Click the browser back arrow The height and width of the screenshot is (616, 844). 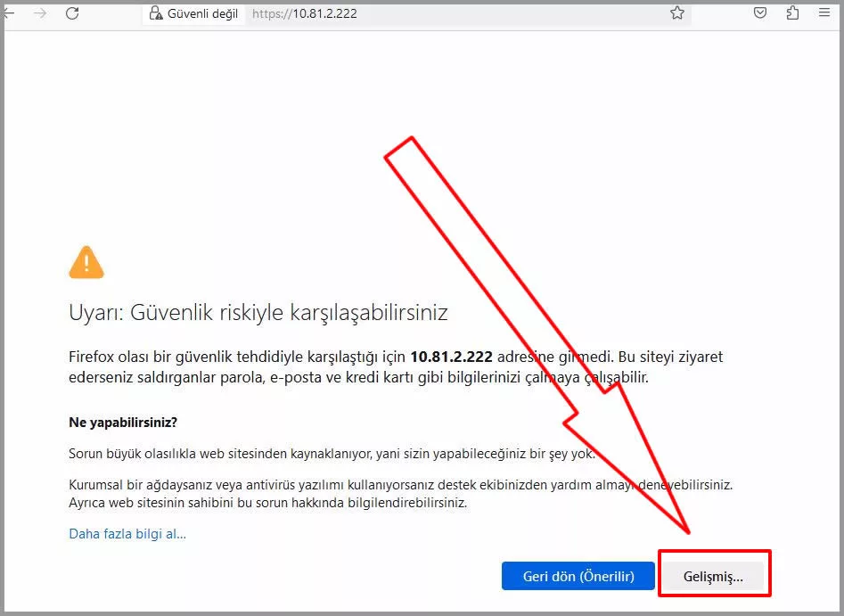9,13
